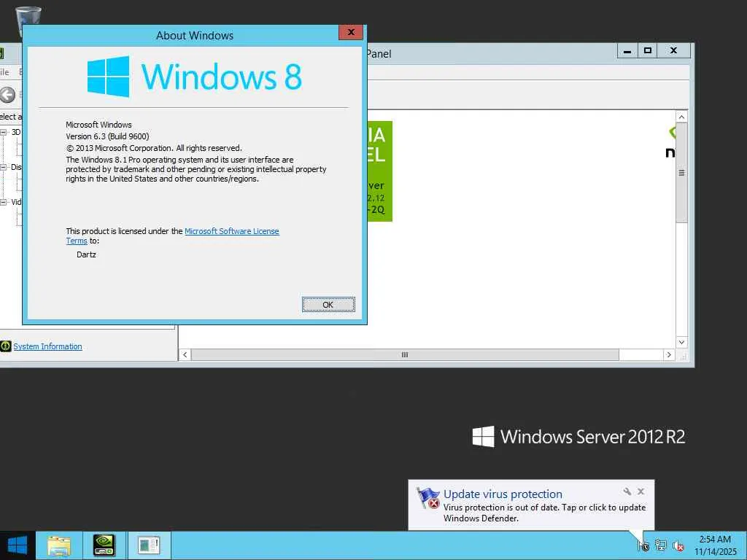Open the File menu in NVIDIA Control Panel
This screenshot has width=747, height=560.
(x=4, y=72)
